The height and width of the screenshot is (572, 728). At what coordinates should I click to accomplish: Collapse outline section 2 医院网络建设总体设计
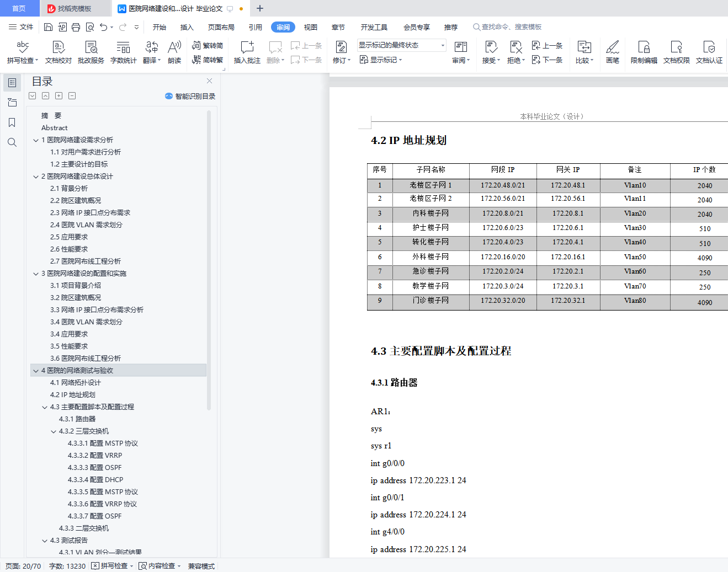[x=36, y=177]
